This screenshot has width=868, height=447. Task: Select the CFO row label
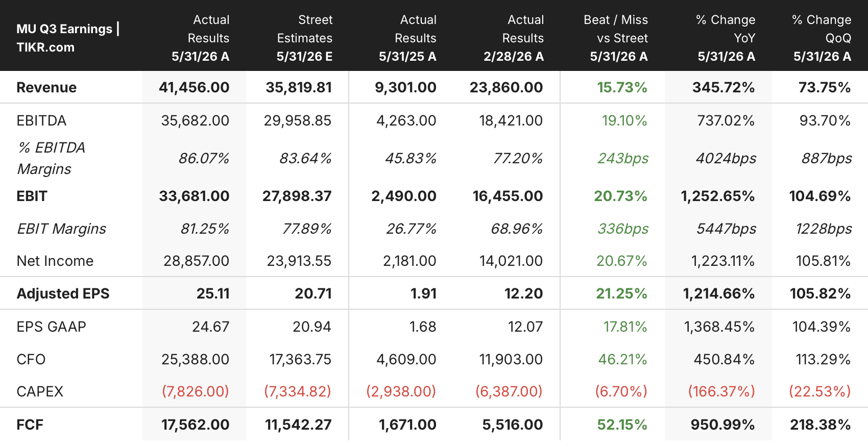pyautogui.click(x=31, y=359)
